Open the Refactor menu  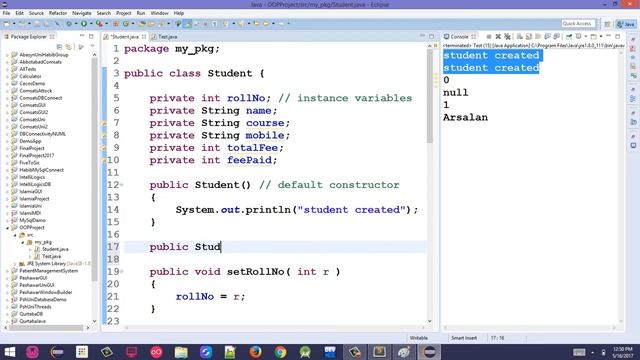tap(58, 13)
